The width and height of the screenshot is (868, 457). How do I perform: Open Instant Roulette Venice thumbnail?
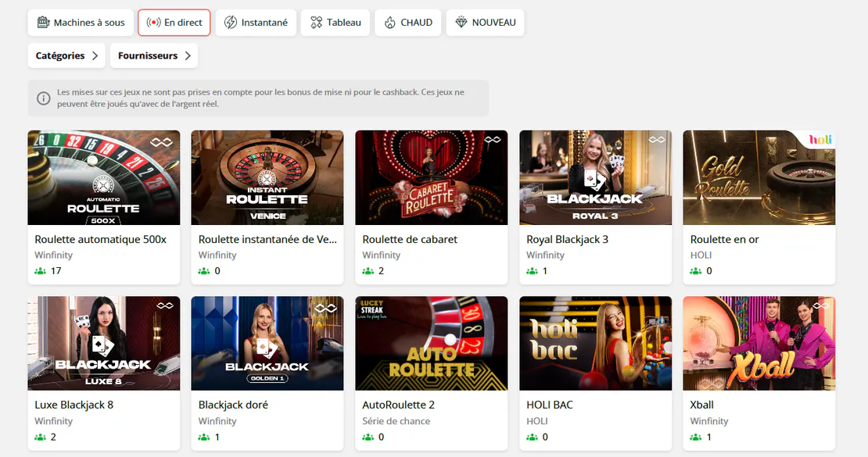(x=267, y=177)
